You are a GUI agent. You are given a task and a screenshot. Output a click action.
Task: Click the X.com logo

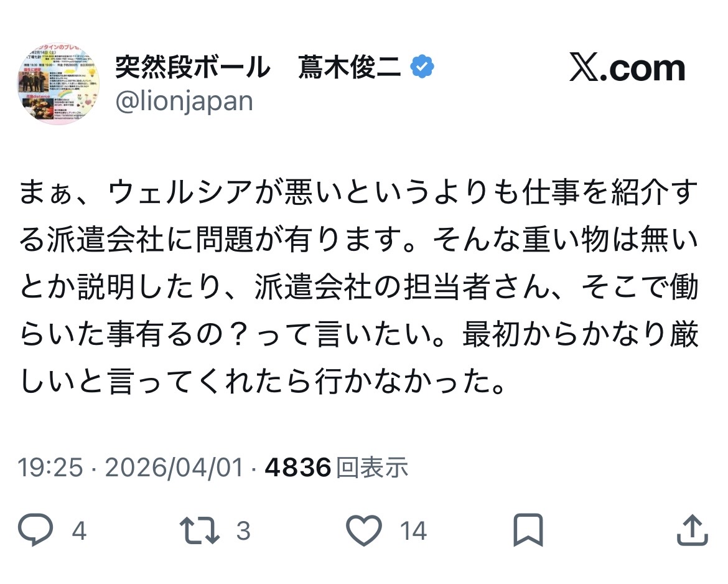(x=627, y=68)
